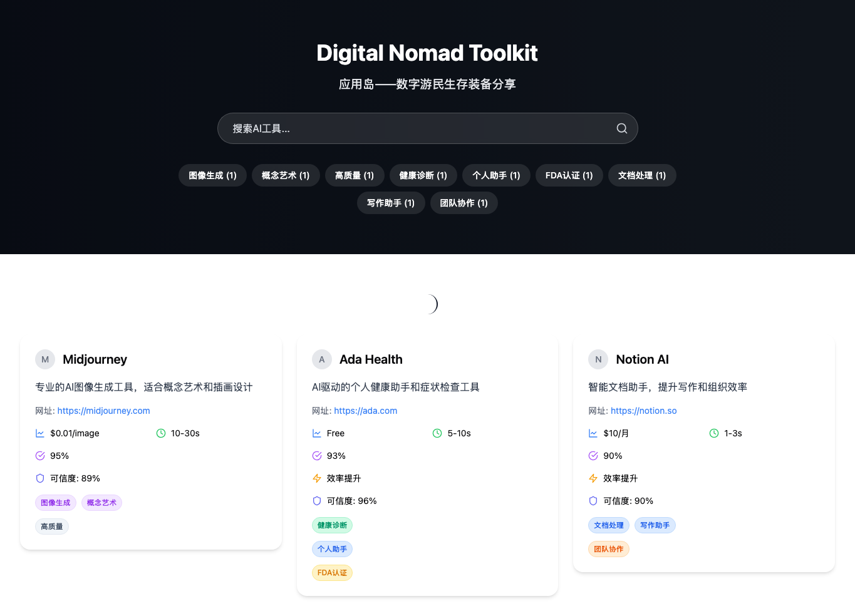Toggle the 图像生成 (1) filter chip
Screen dimensions: 855x616
pyautogui.click(x=212, y=175)
